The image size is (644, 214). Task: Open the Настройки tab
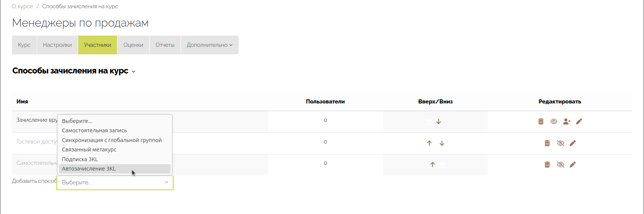pos(57,45)
